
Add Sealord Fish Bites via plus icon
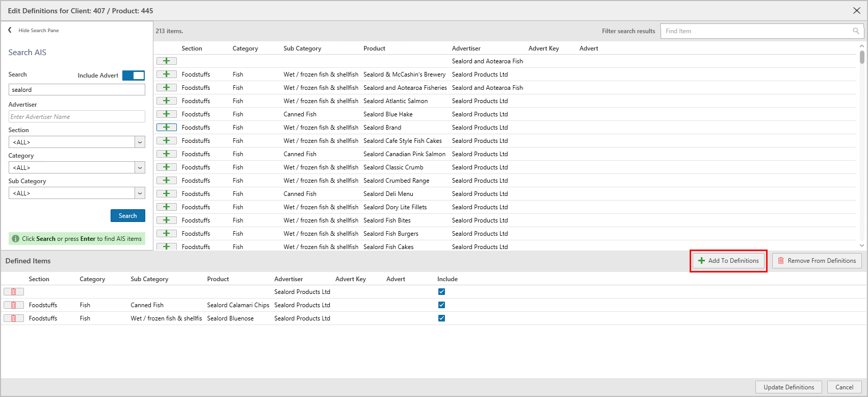coord(166,220)
